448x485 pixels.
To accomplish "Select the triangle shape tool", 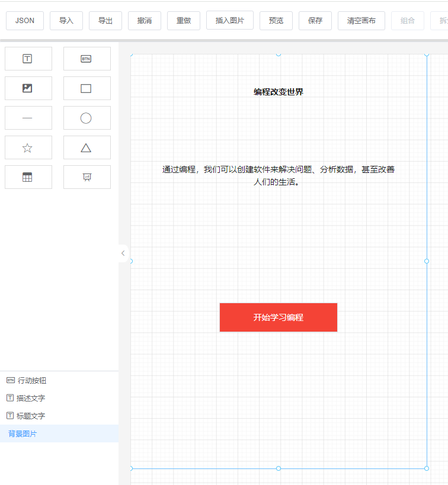I will tap(87, 147).
